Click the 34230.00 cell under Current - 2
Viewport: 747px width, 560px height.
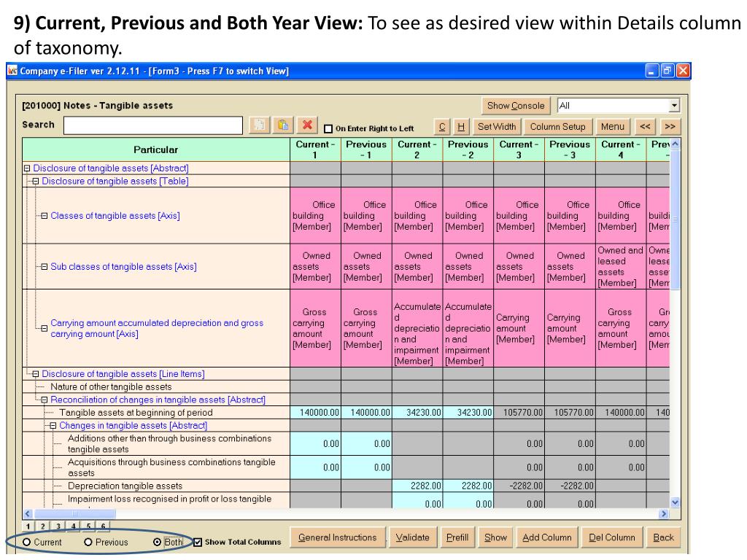coord(417,413)
